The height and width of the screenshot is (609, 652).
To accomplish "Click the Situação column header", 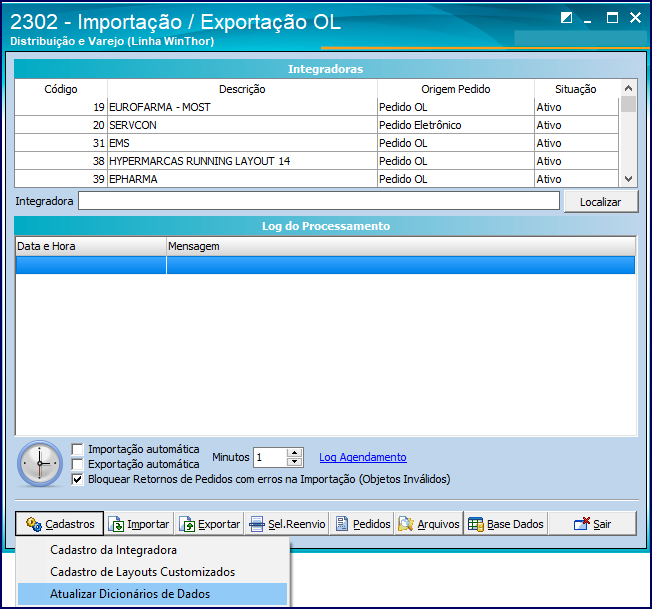I will (x=576, y=89).
